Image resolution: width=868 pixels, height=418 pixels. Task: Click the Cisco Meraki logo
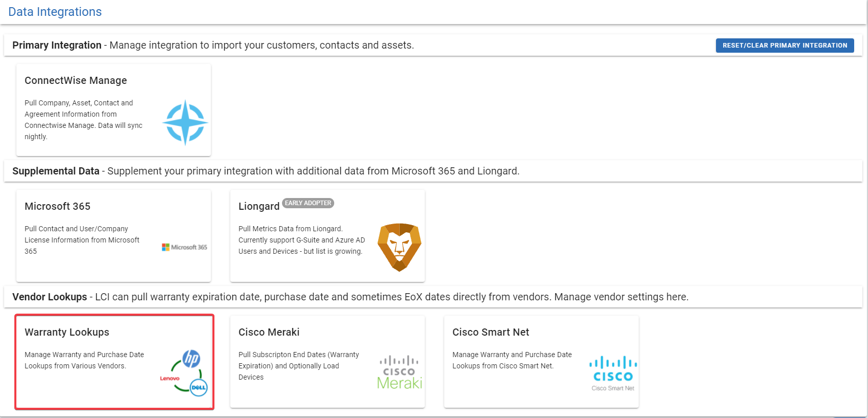coord(399,372)
